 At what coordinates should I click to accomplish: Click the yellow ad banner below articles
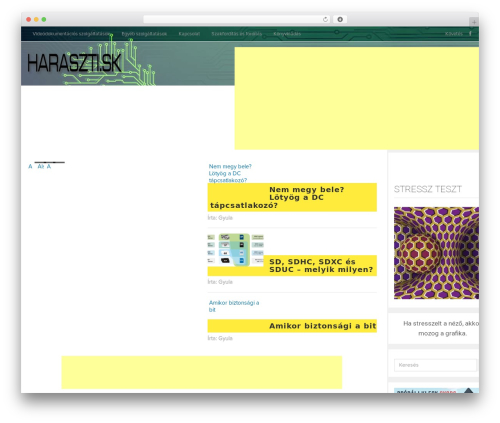[x=202, y=372]
